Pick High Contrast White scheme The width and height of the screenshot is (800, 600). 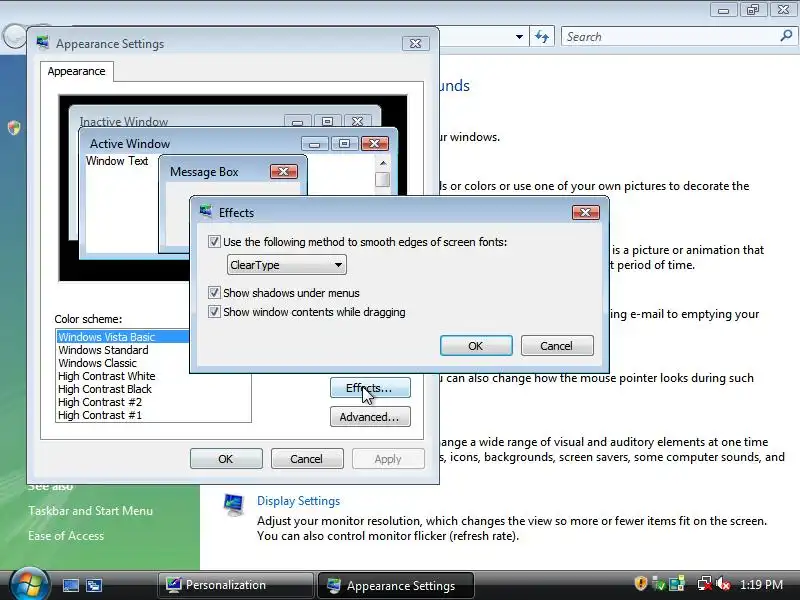(x=107, y=376)
